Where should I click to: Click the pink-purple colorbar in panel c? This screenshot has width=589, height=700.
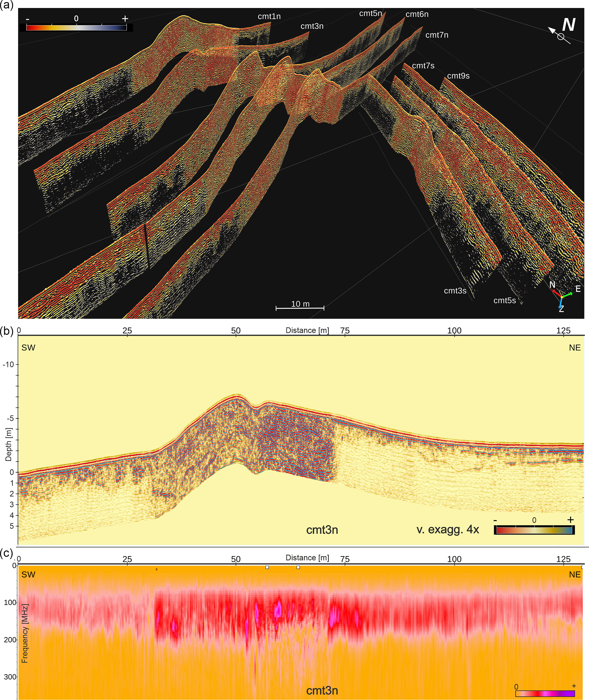point(545,693)
